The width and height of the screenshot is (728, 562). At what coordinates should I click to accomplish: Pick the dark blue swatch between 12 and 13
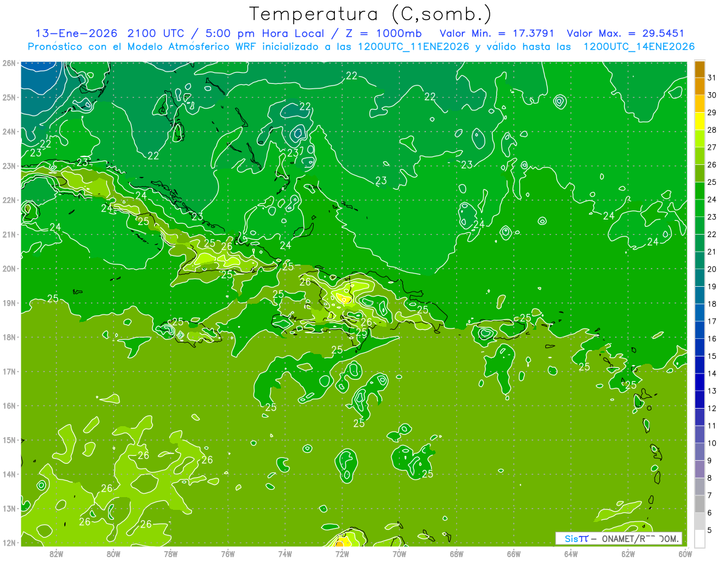699,400
